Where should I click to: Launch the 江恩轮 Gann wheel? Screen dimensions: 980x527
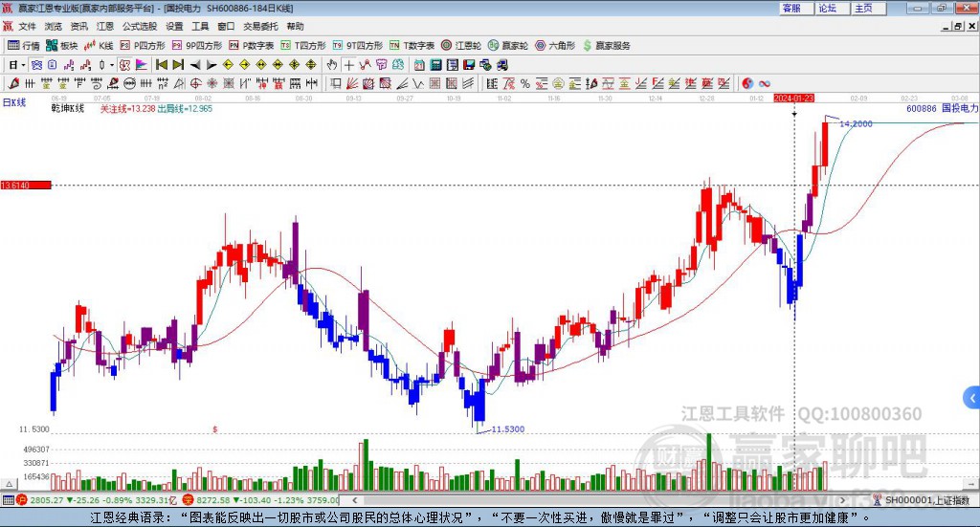pos(461,46)
